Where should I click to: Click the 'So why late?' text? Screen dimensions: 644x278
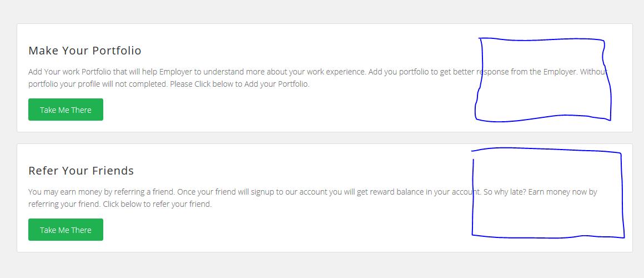tap(502, 192)
